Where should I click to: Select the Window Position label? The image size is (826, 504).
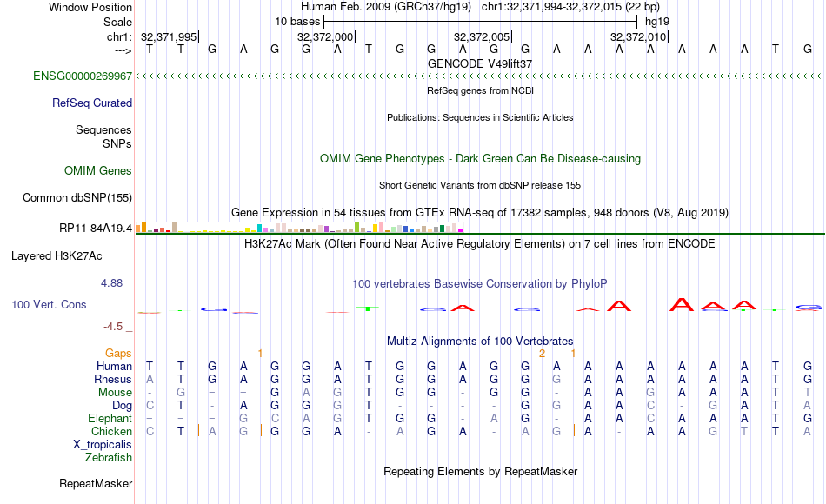tap(90, 7)
